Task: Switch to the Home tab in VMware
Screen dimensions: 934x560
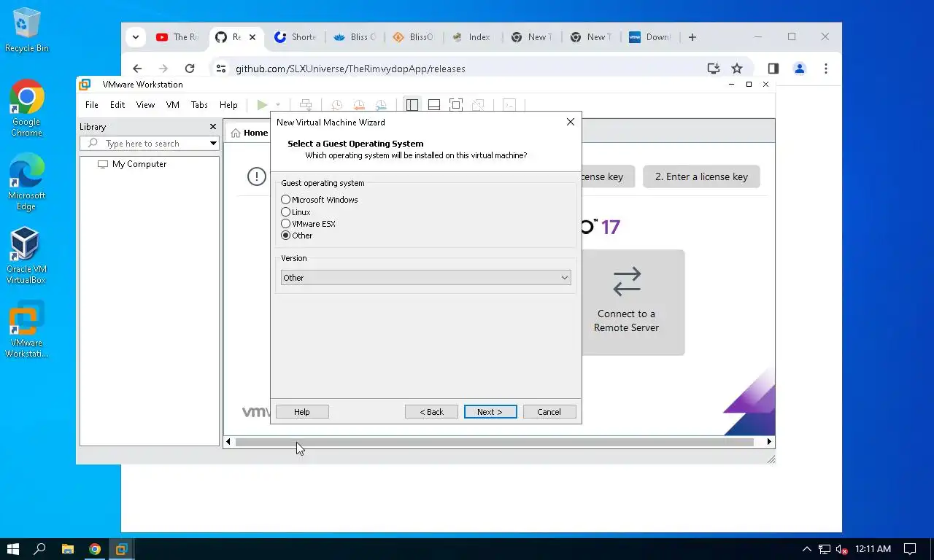Action: 249,133
